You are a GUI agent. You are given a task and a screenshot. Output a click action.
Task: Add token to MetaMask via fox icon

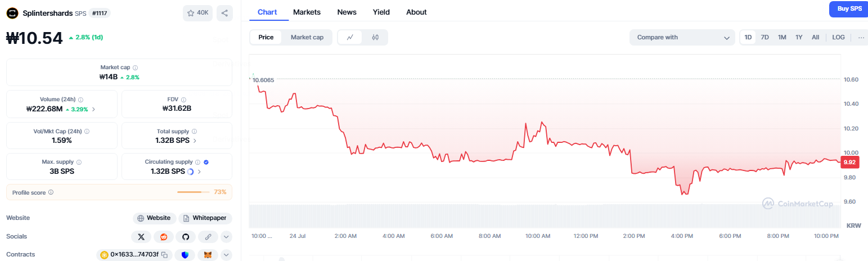[208, 255]
